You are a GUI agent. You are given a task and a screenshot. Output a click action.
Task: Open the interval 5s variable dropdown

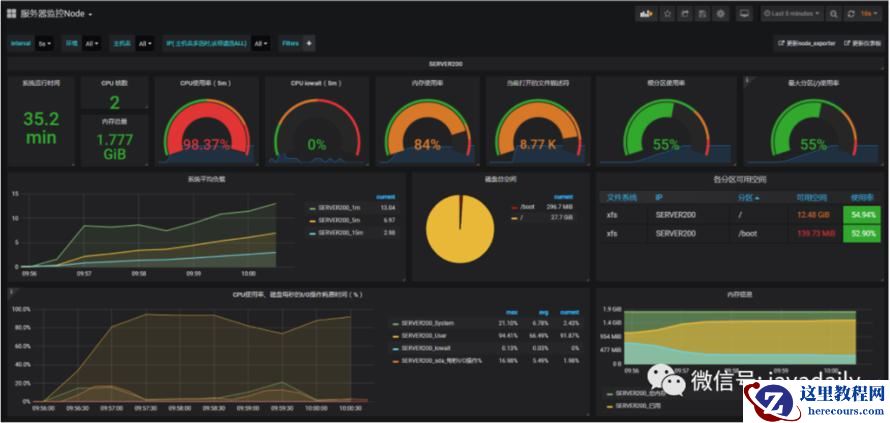(44, 43)
